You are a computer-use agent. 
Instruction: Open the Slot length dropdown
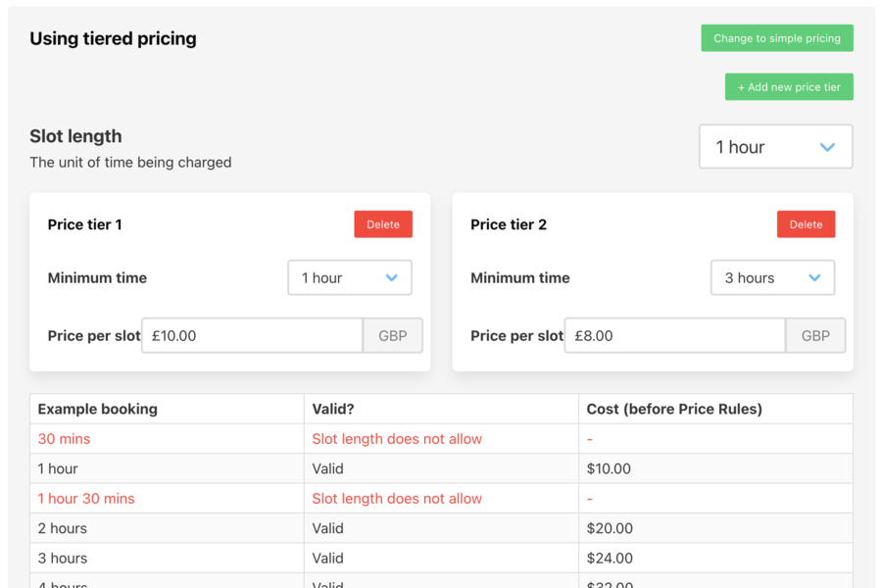point(775,146)
